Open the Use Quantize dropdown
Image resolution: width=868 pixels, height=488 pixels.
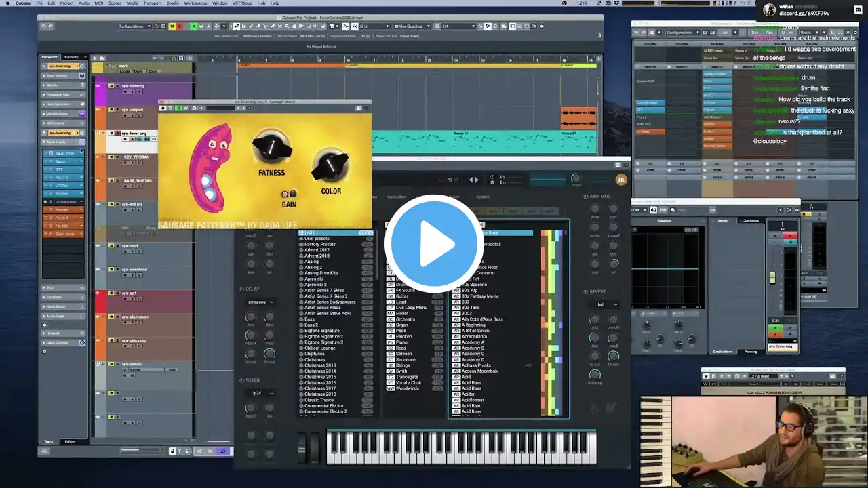[x=413, y=26]
